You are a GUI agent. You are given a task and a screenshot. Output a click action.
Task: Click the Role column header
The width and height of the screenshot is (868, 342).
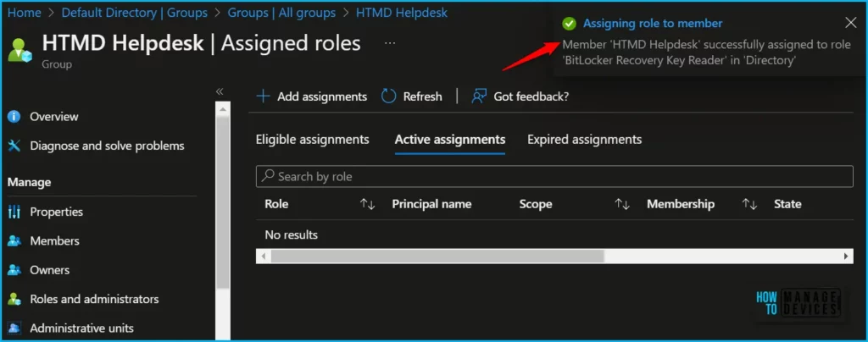pyautogui.click(x=276, y=204)
